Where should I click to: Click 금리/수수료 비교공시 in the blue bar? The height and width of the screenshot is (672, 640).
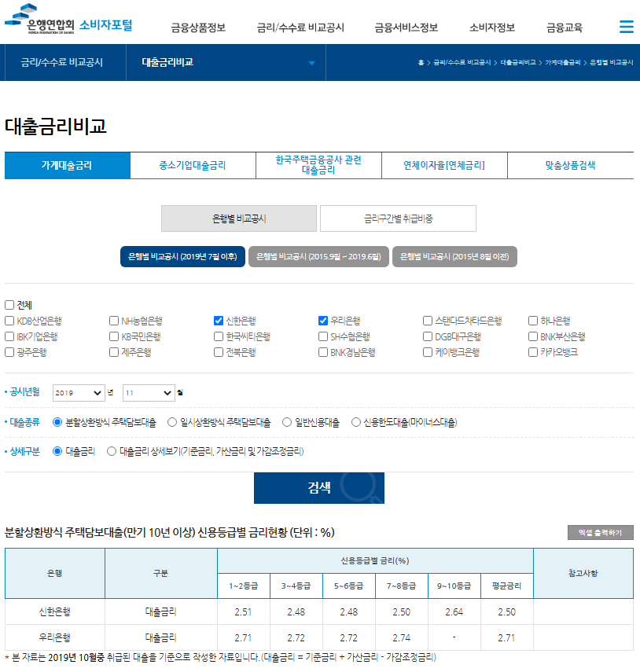click(62, 63)
